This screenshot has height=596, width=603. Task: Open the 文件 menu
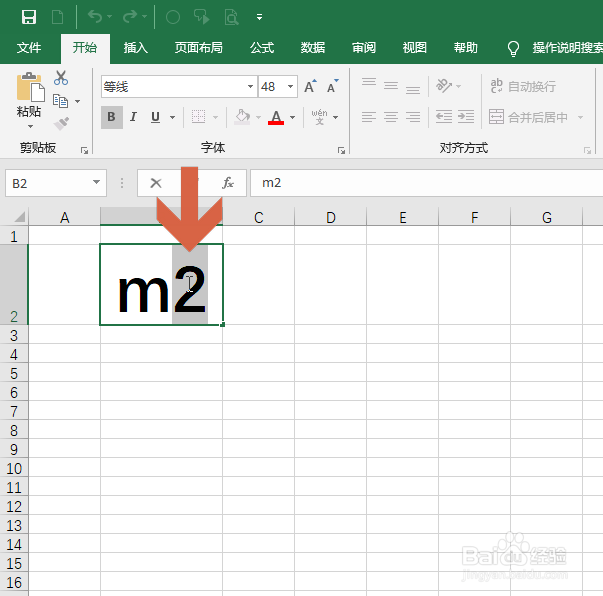coord(29,48)
